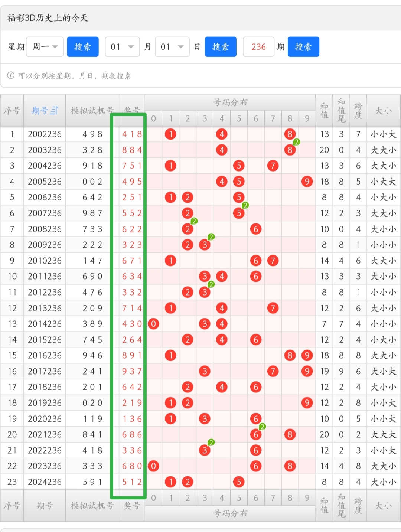Click red ball 6 in row 2008236

pyautogui.click(x=256, y=229)
